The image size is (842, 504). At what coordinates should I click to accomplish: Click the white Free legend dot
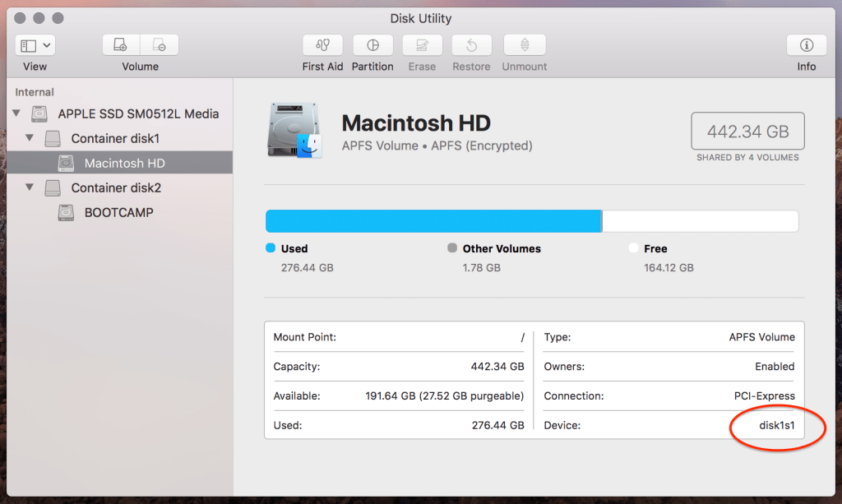[634, 248]
